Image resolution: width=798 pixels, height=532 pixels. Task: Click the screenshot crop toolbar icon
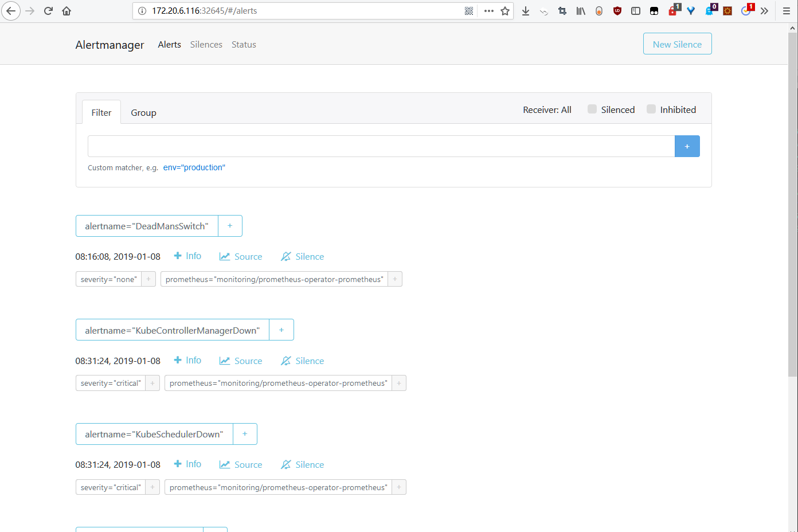[562, 10]
